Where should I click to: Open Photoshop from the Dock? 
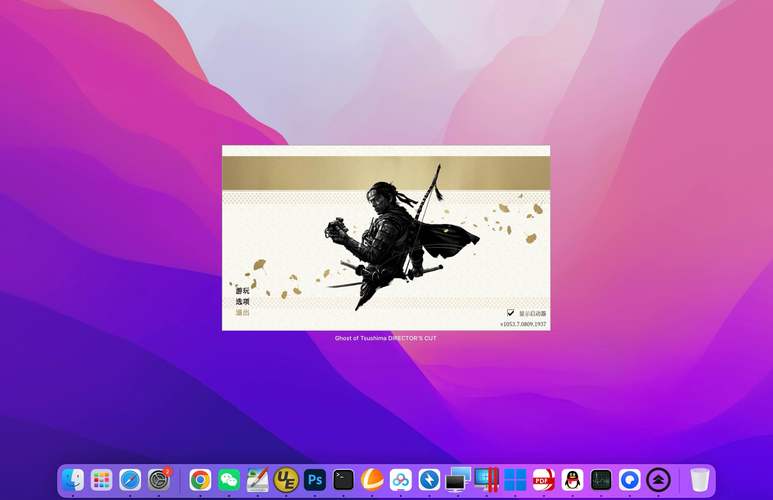[x=315, y=479]
